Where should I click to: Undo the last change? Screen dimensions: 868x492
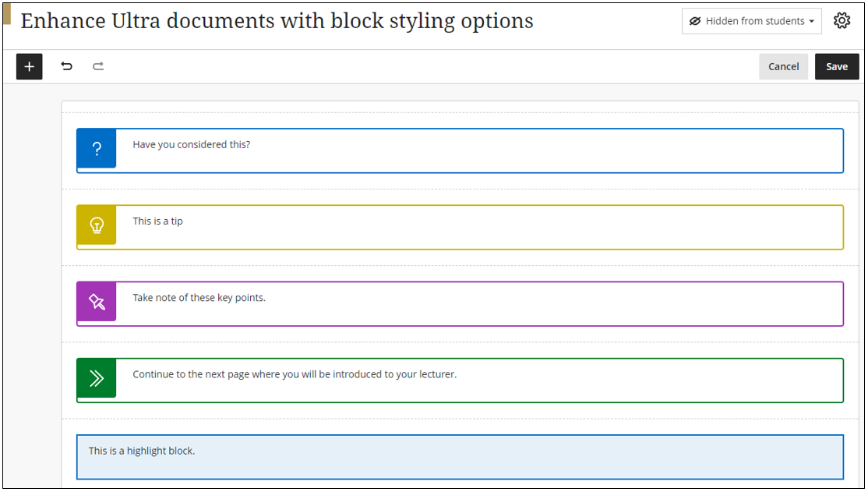coord(67,66)
